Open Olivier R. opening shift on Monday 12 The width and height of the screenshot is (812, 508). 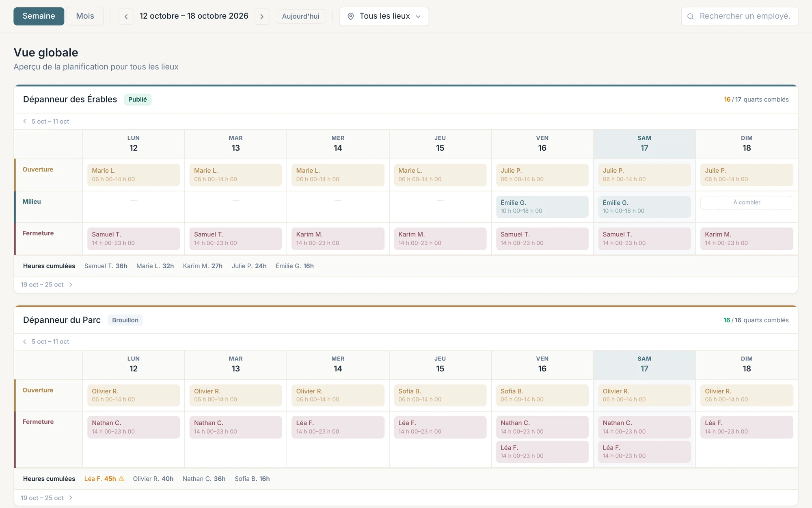(134, 395)
